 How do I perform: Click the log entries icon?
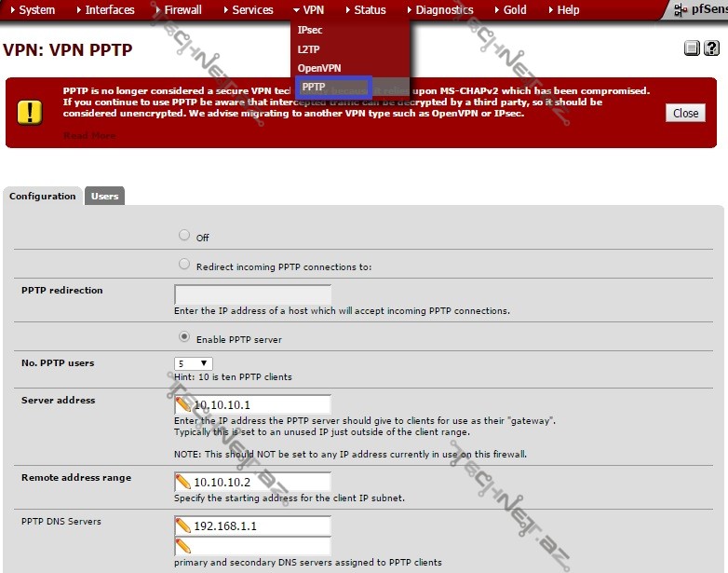[692, 48]
